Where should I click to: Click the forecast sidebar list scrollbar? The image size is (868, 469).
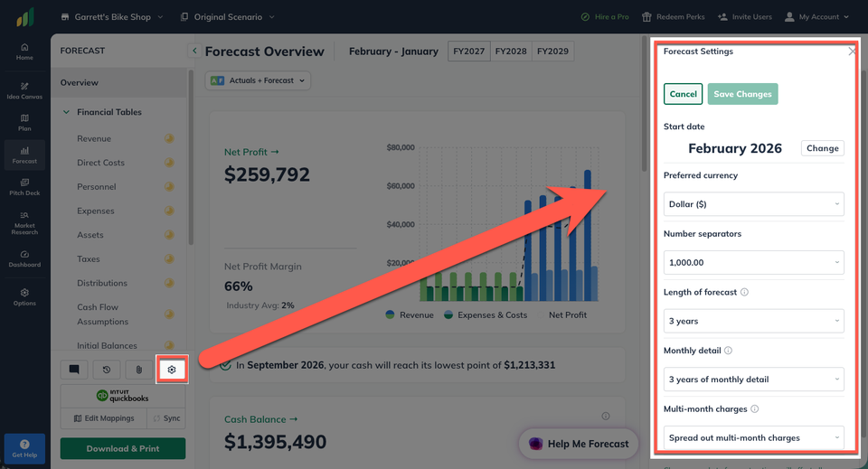pos(191,157)
